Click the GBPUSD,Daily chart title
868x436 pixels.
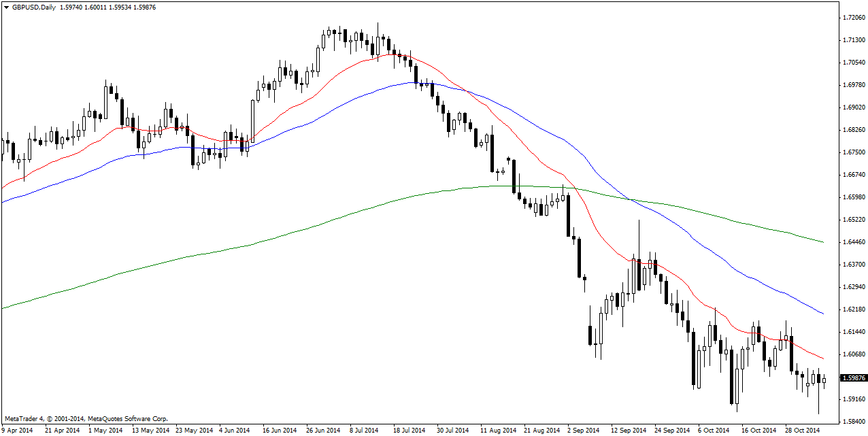(x=33, y=7)
